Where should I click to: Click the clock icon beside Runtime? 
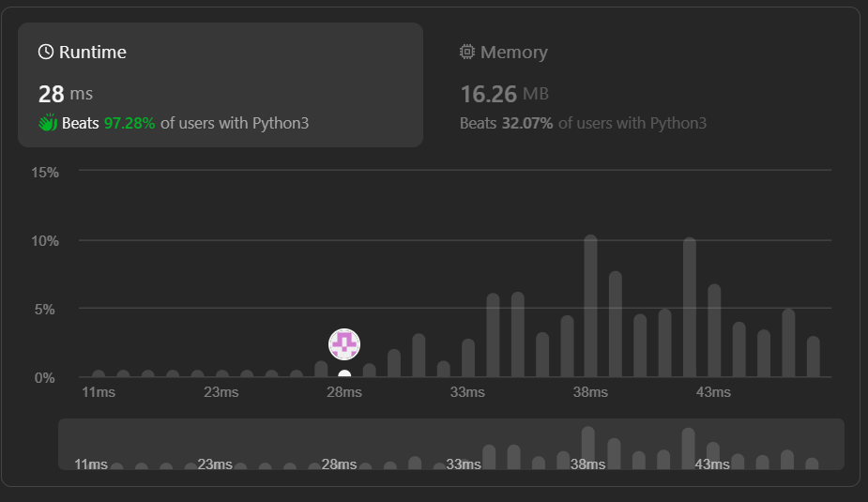(45, 53)
